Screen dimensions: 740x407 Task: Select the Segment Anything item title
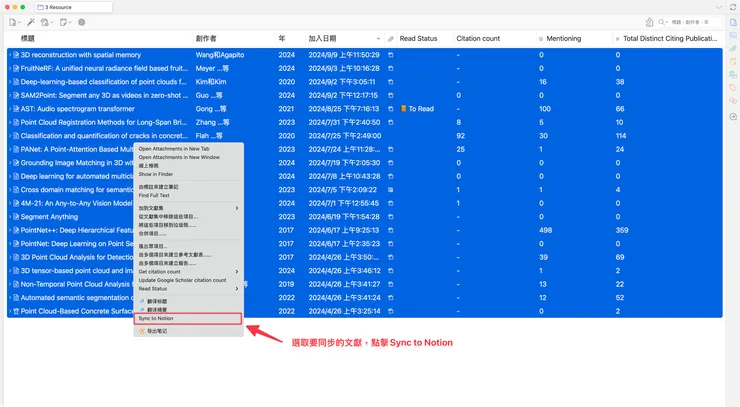(x=49, y=217)
